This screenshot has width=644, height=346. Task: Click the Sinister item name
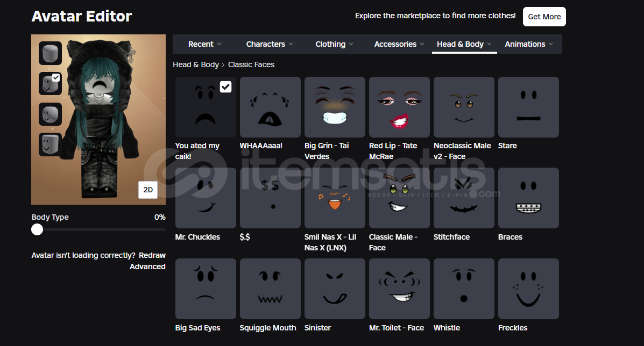pos(317,328)
